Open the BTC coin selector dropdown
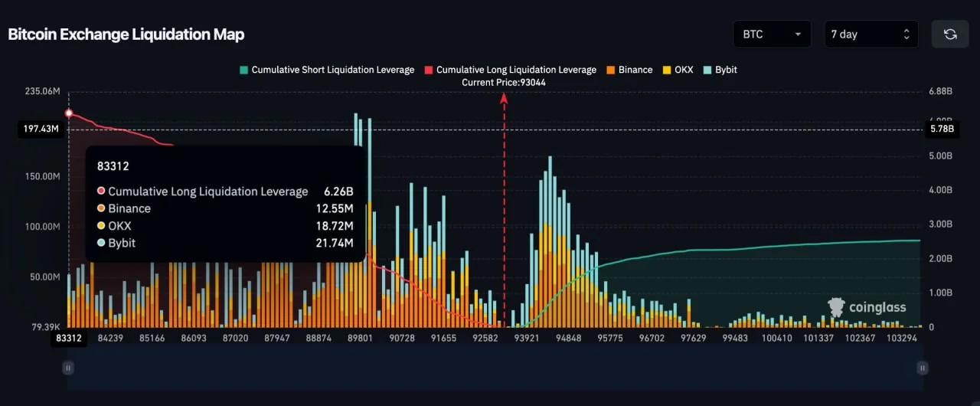The image size is (980, 406). (772, 34)
